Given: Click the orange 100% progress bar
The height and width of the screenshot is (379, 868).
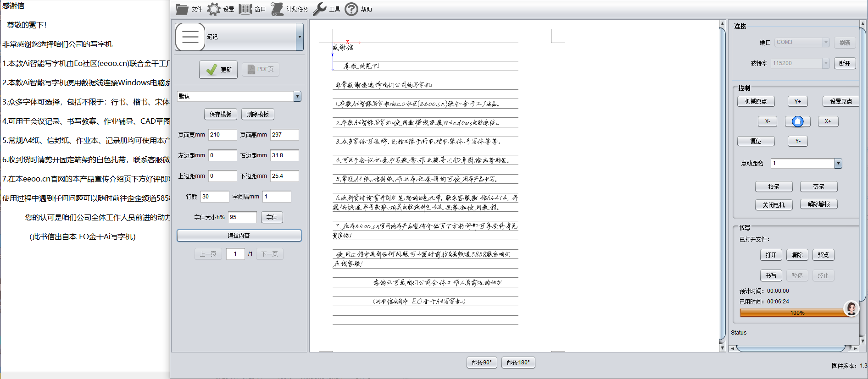Looking at the screenshot, I should click(x=792, y=313).
